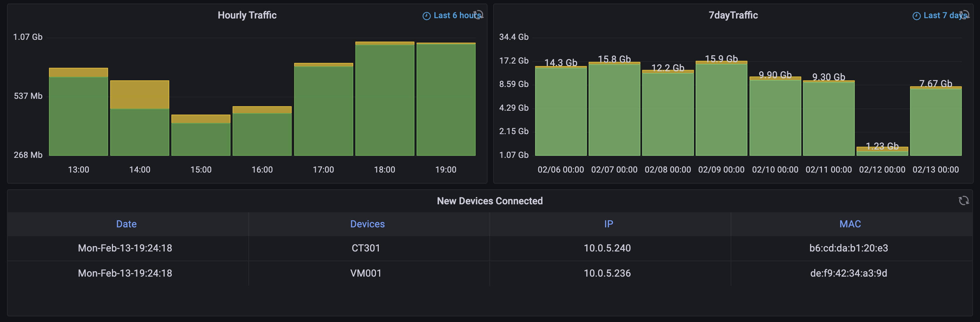Viewport: 980px width, 322px height.
Task: Click the 9.90 Gb bar for 02/10
Action: (x=775, y=116)
